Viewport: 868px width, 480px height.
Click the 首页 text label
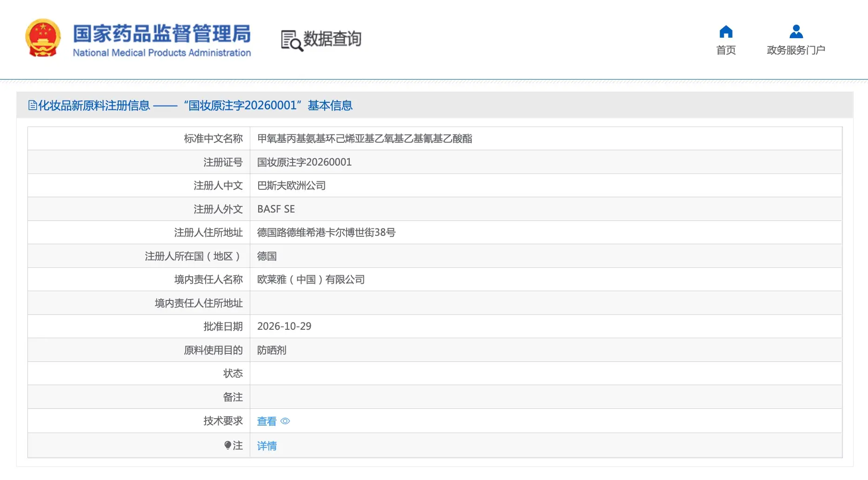726,50
